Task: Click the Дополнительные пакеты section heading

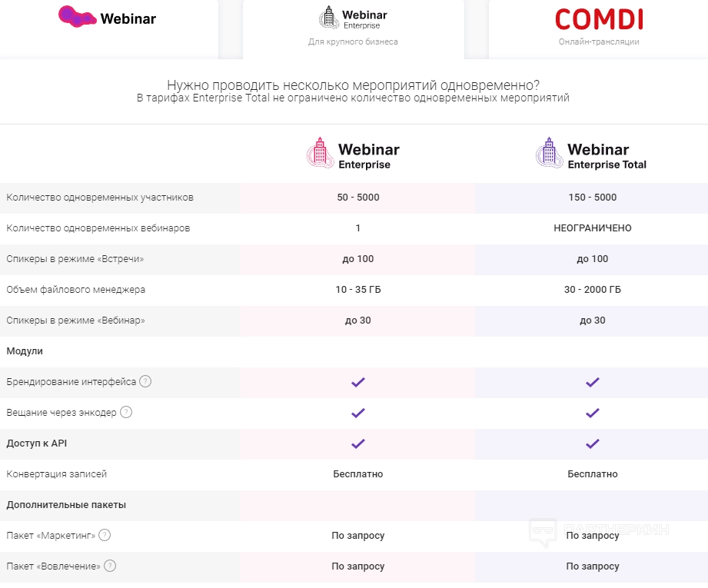Action: pyautogui.click(x=66, y=505)
